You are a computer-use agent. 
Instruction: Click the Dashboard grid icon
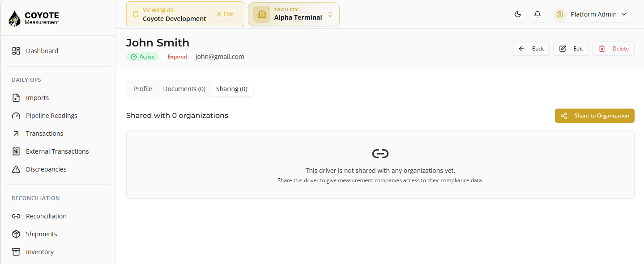click(16, 51)
